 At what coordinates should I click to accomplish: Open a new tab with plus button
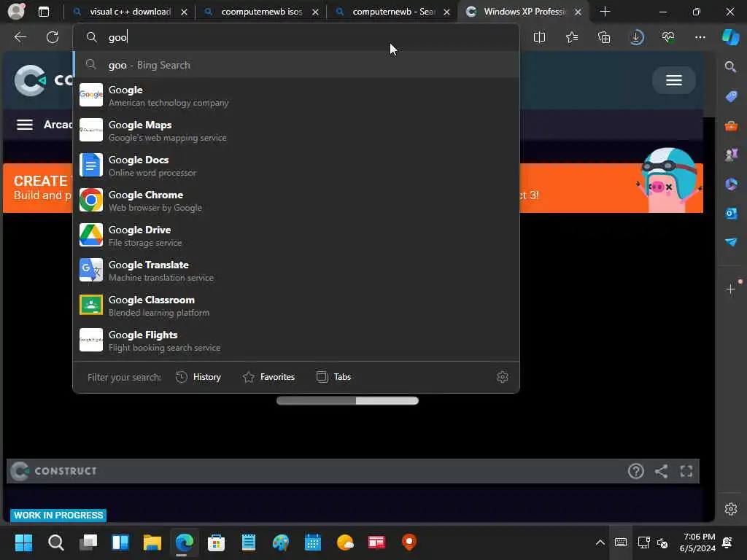pyautogui.click(x=605, y=12)
